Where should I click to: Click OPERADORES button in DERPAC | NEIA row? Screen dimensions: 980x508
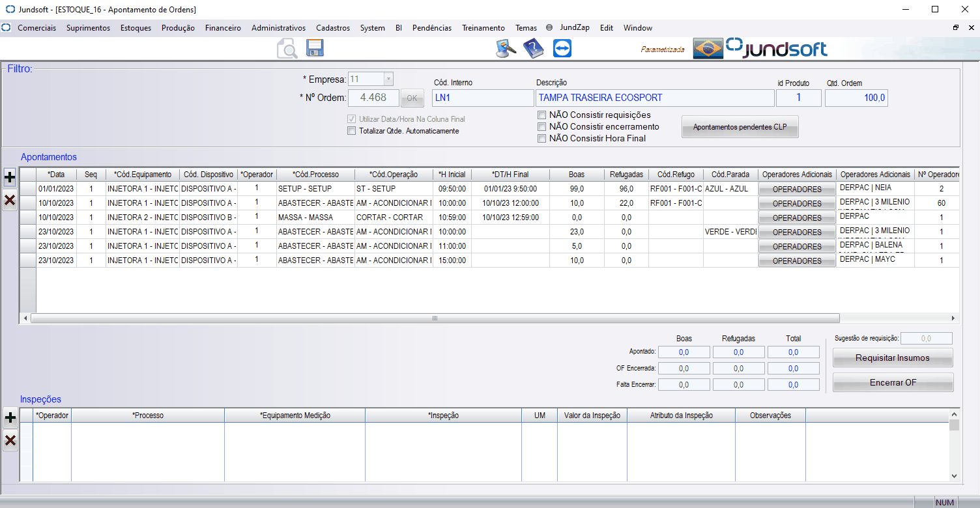pos(796,189)
